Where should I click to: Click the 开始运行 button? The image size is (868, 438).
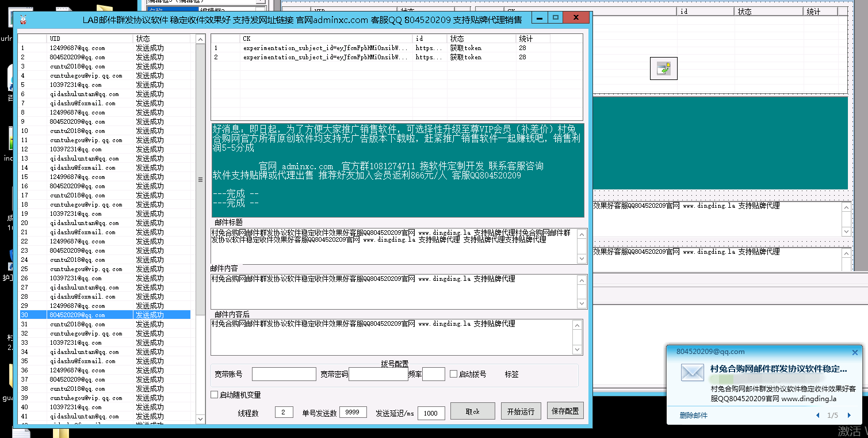[x=521, y=411]
